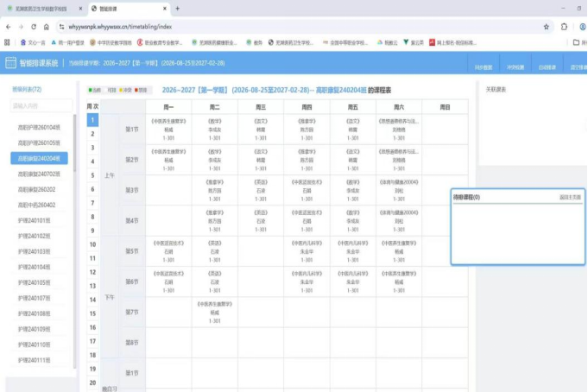Screen dimensions: 588x392
Task: Select class 护理240110班 in the list
Action: pyautogui.click(x=39, y=345)
